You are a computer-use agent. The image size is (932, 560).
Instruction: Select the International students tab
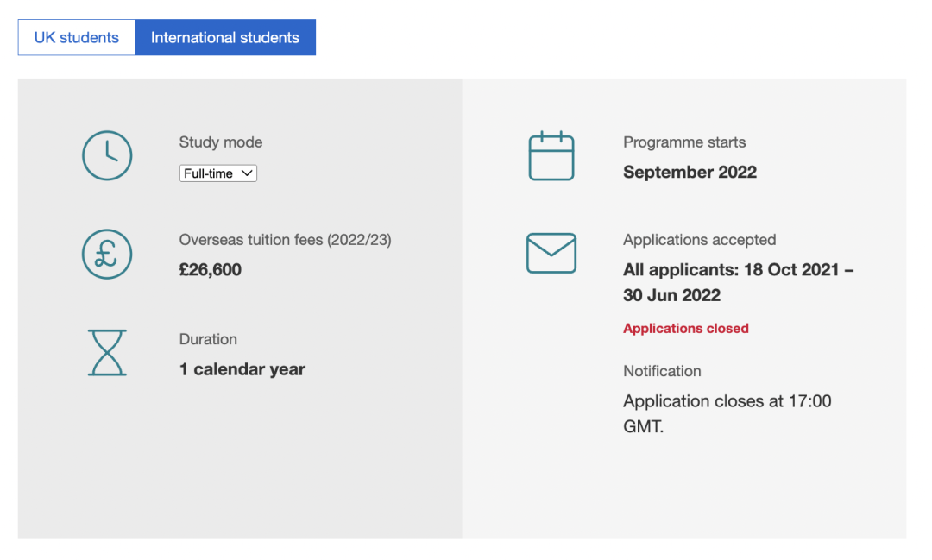225,37
